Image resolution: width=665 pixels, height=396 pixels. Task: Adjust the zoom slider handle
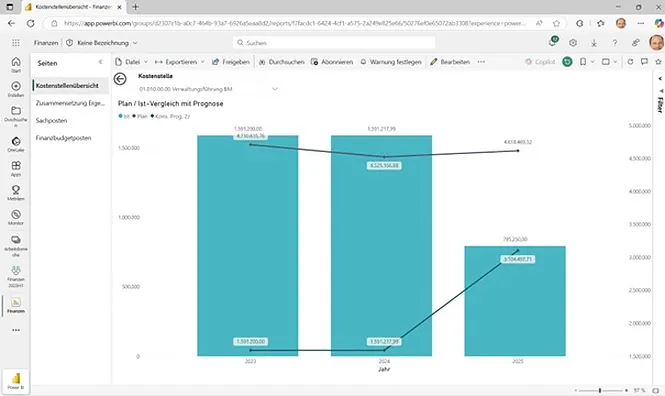tap(600, 390)
